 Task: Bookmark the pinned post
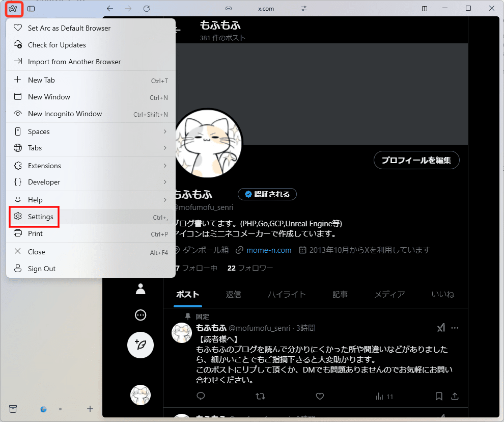pyautogui.click(x=439, y=396)
